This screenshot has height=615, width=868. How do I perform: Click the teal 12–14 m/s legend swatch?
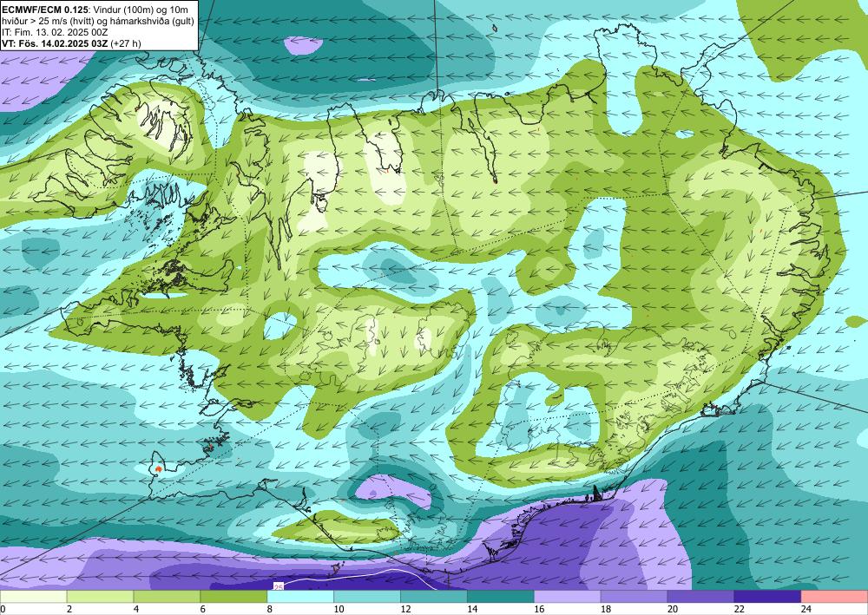coord(433,597)
